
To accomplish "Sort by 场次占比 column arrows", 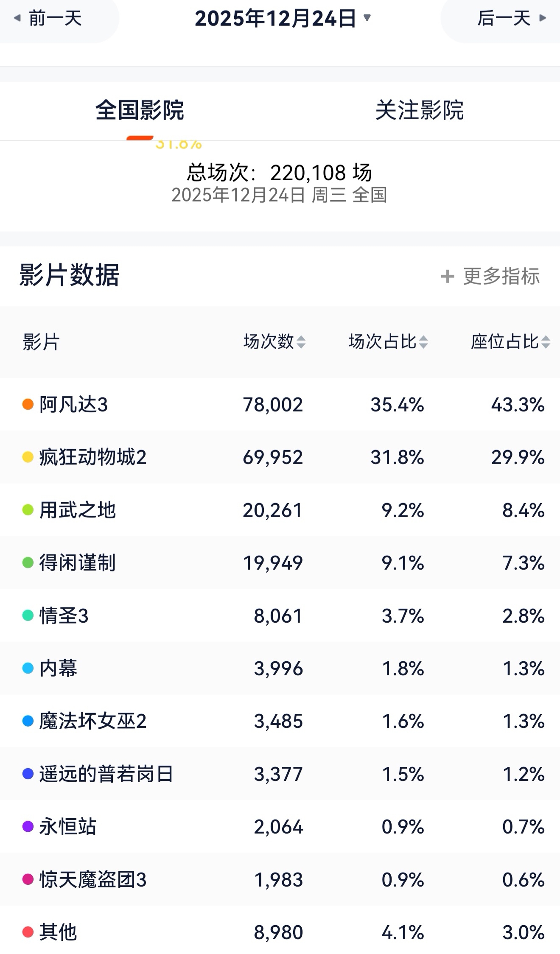I will click(423, 342).
